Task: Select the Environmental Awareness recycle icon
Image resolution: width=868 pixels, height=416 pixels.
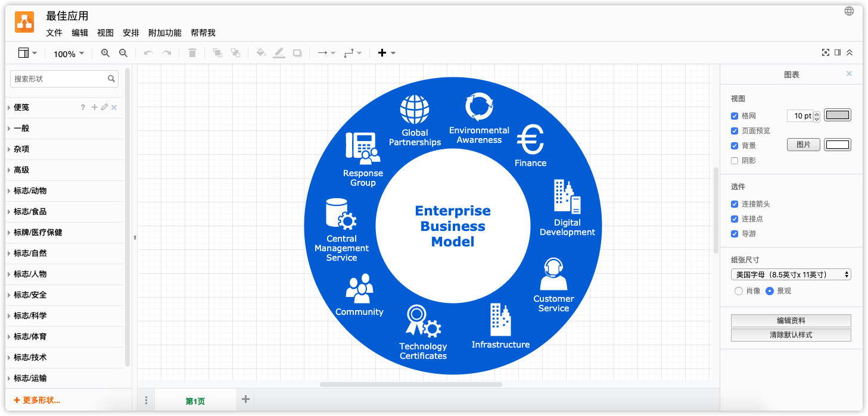Action: [x=480, y=107]
